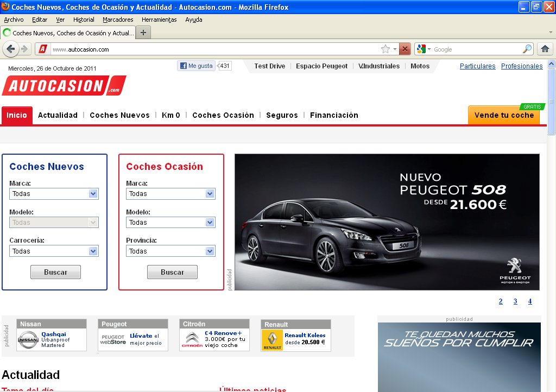Open the Seguros section
The image size is (556, 392).
(282, 115)
